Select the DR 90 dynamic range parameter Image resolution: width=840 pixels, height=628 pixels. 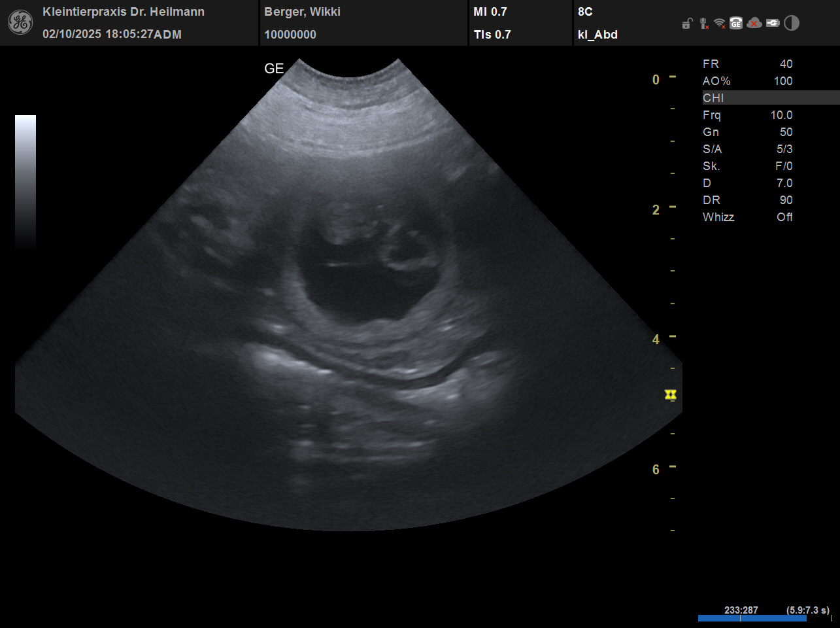click(747, 200)
